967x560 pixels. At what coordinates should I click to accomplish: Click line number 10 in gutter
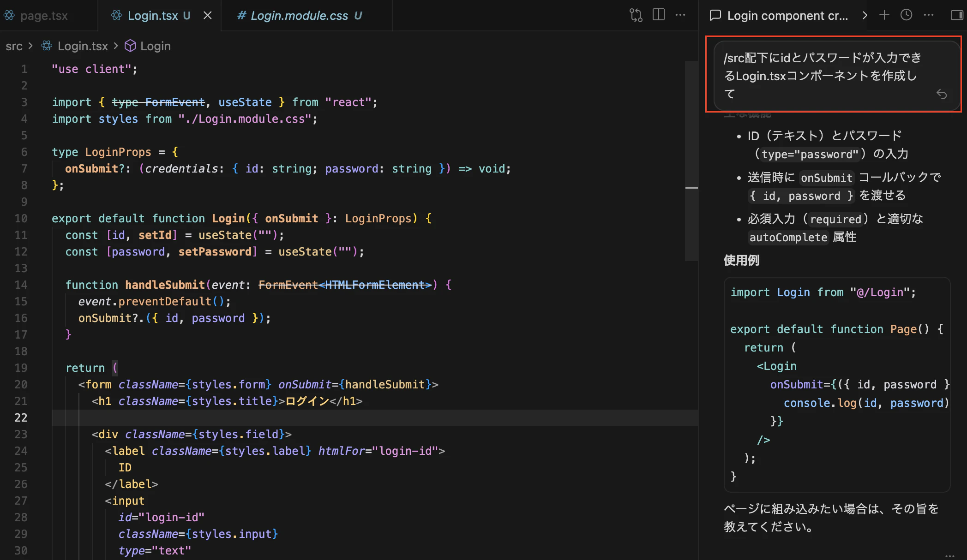(21, 218)
